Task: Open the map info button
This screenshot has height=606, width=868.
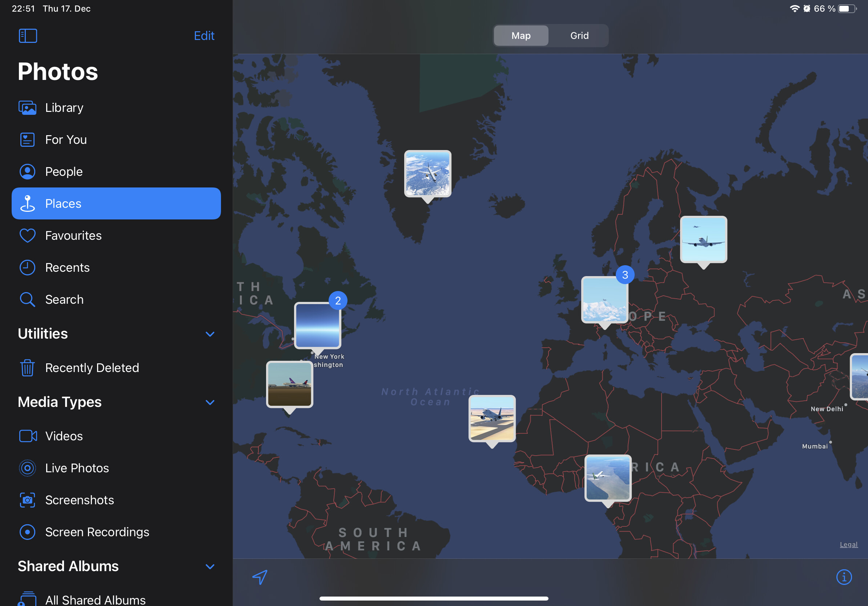Action: click(844, 577)
